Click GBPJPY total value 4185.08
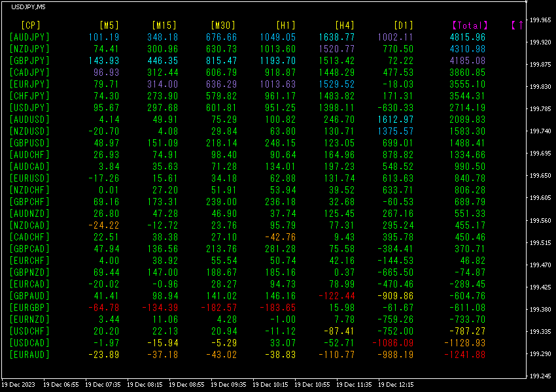 coord(467,61)
